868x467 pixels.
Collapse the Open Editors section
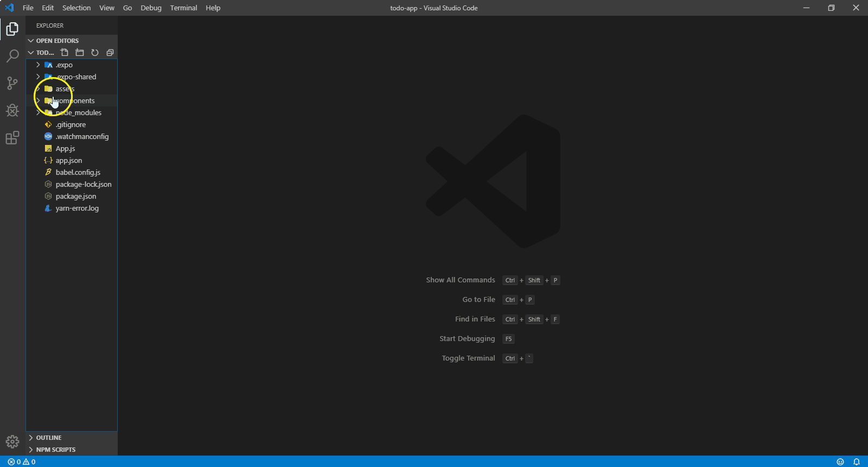point(57,41)
